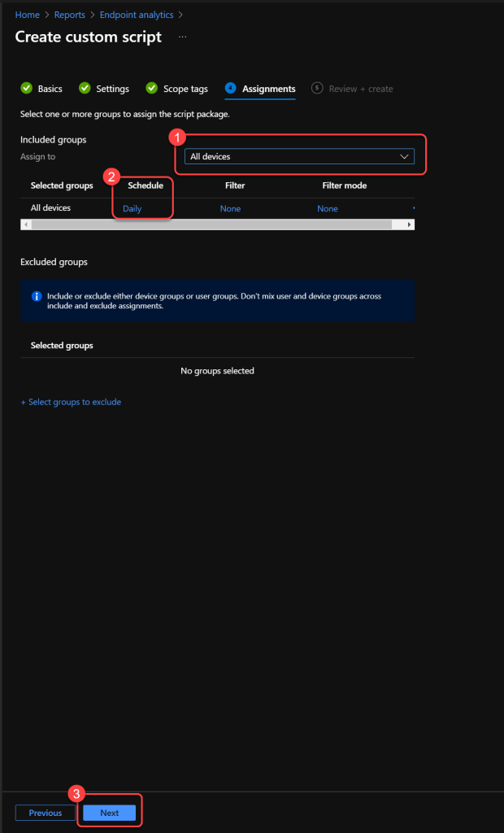Open the Review + create tab
Screen dimensions: 504x833
(360, 89)
